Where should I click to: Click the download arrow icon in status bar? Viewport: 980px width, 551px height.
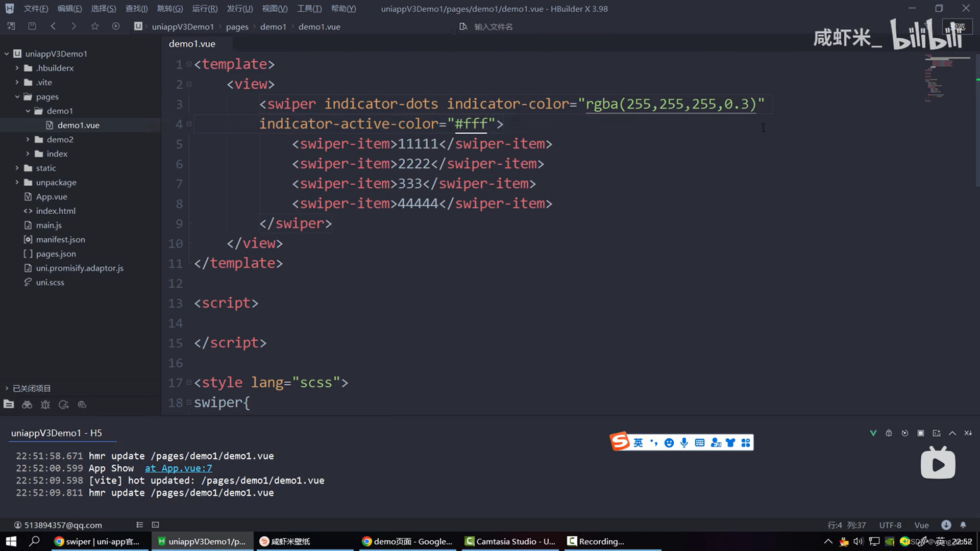click(946, 524)
